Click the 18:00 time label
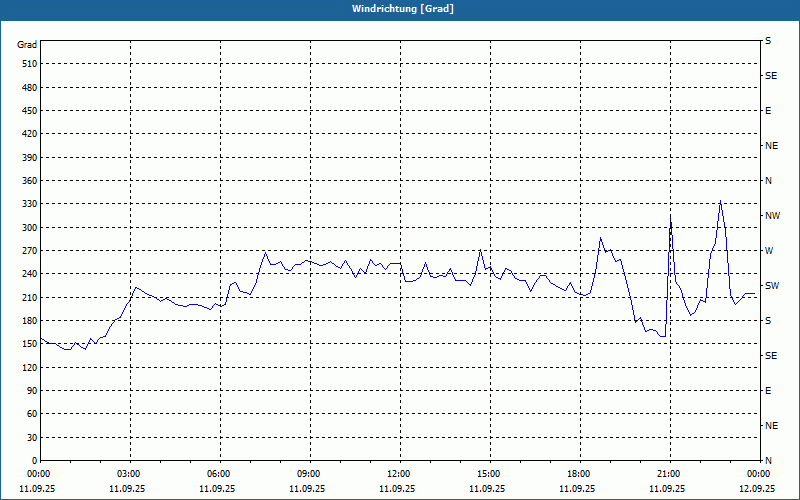This screenshot has height=500, width=800. (x=580, y=474)
